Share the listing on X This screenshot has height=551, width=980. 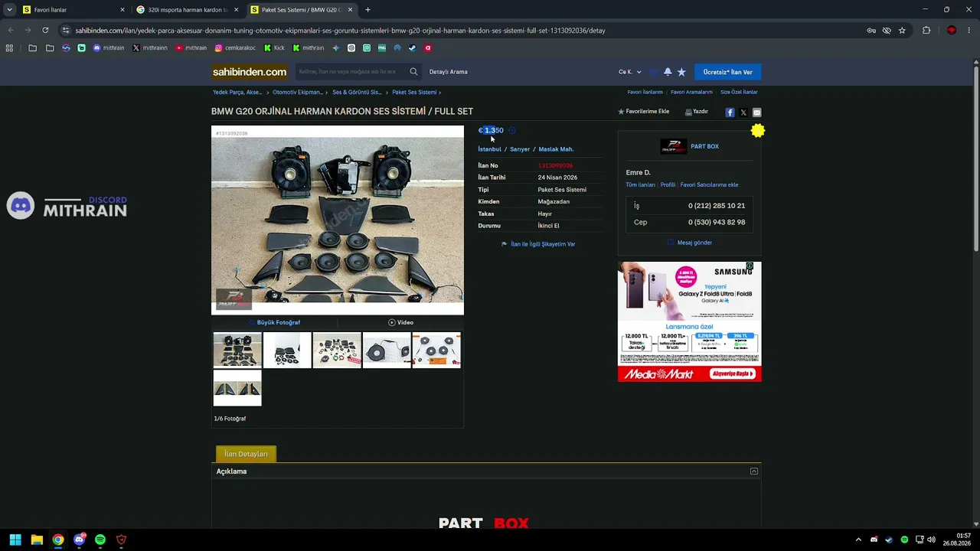743,112
